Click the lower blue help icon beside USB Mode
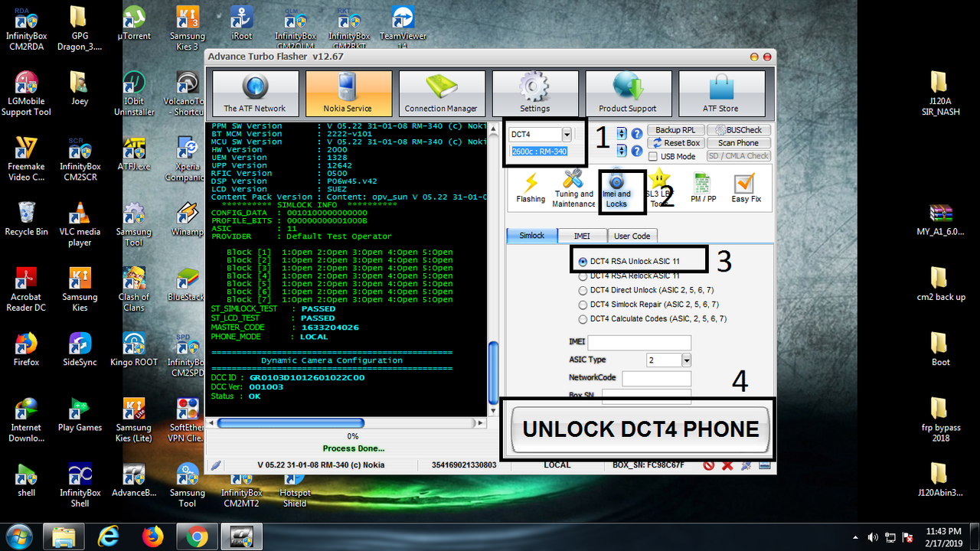 636,152
